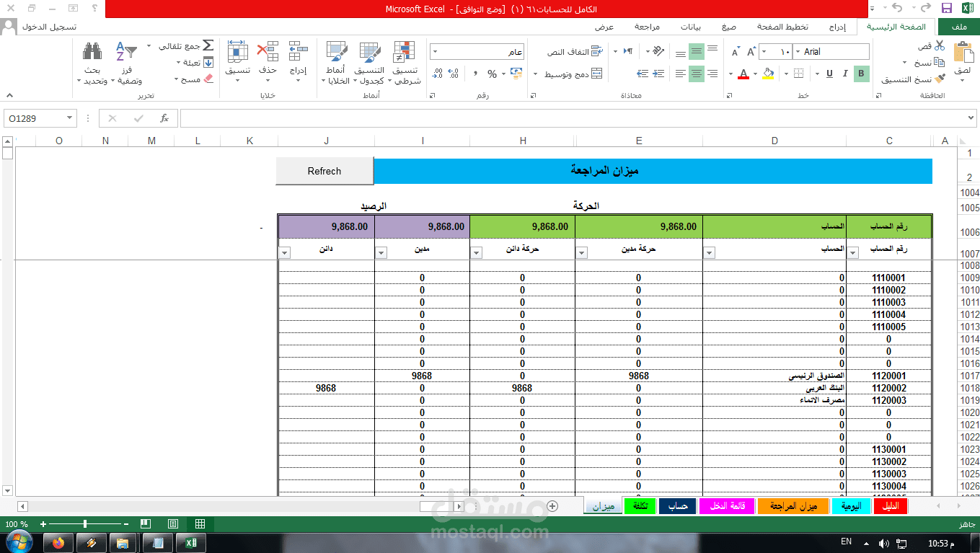Click the Insert cells (إدراج) icon
Viewport: 980px width, 553px height.
(298, 52)
